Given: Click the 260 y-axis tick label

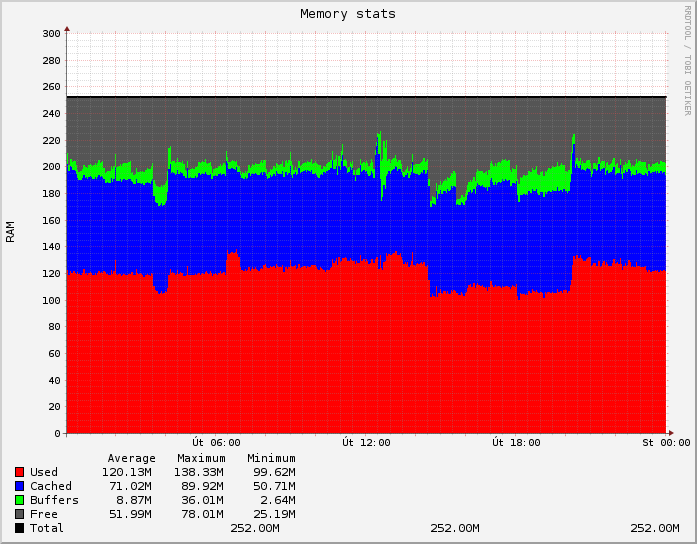Looking at the screenshot, I should point(52,87).
